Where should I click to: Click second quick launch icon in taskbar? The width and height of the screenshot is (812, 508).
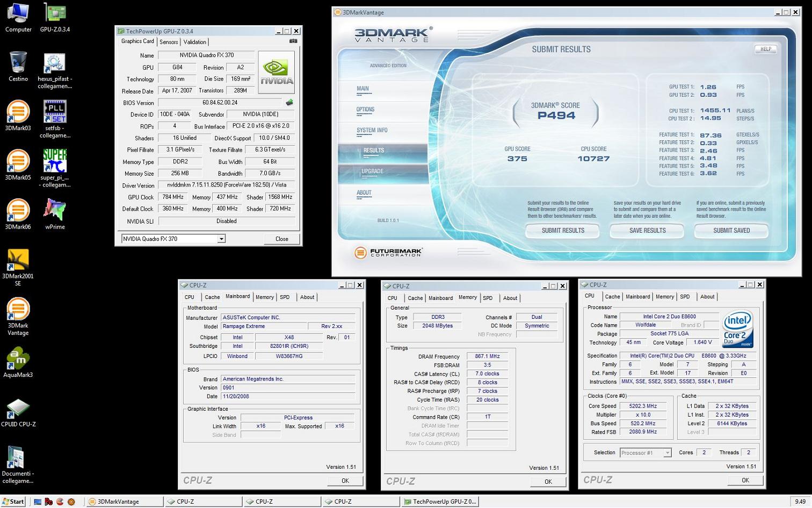[49, 502]
